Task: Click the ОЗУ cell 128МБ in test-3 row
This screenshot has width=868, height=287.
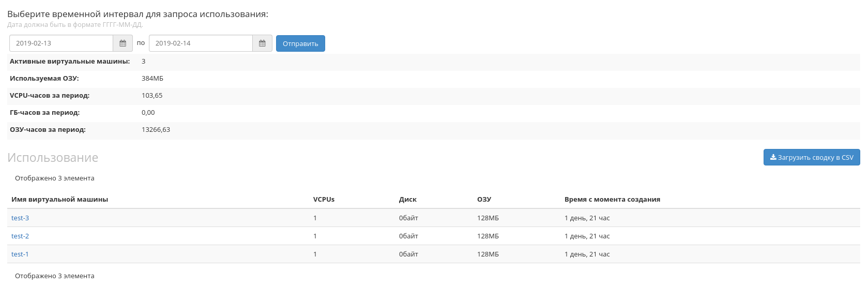Action: click(488, 218)
